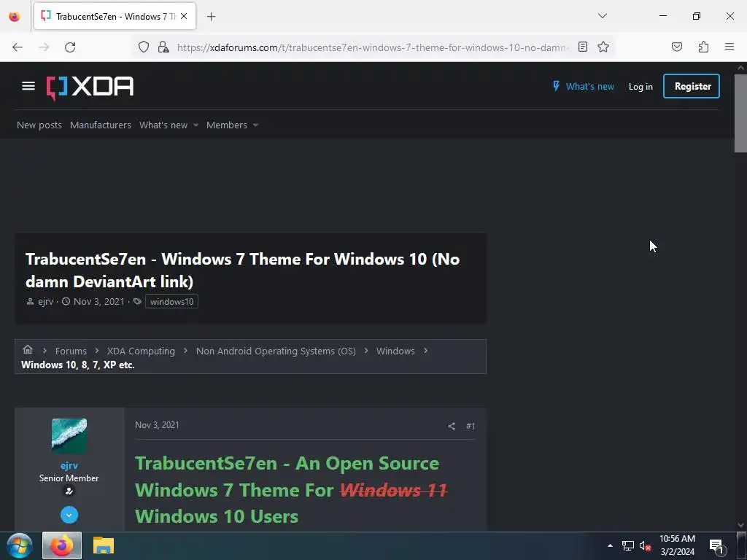The image size is (747, 560).
Task: Select the TrabucentSe7en browser tab
Action: [x=115, y=16]
